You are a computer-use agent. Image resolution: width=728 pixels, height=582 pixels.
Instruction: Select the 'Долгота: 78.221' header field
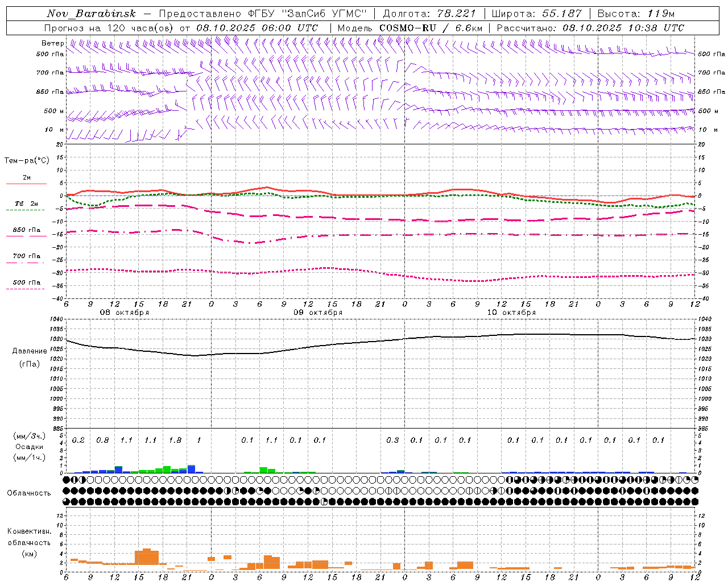pyautogui.click(x=429, y=14)
